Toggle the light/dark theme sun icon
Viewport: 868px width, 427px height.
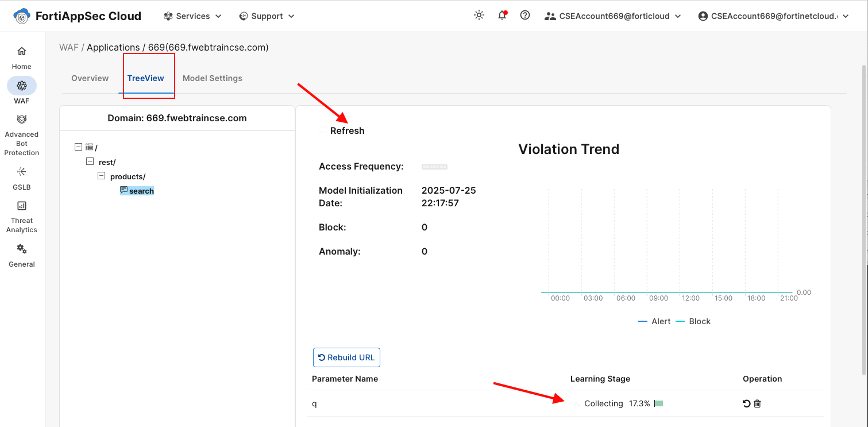click(x=479, y=16)
